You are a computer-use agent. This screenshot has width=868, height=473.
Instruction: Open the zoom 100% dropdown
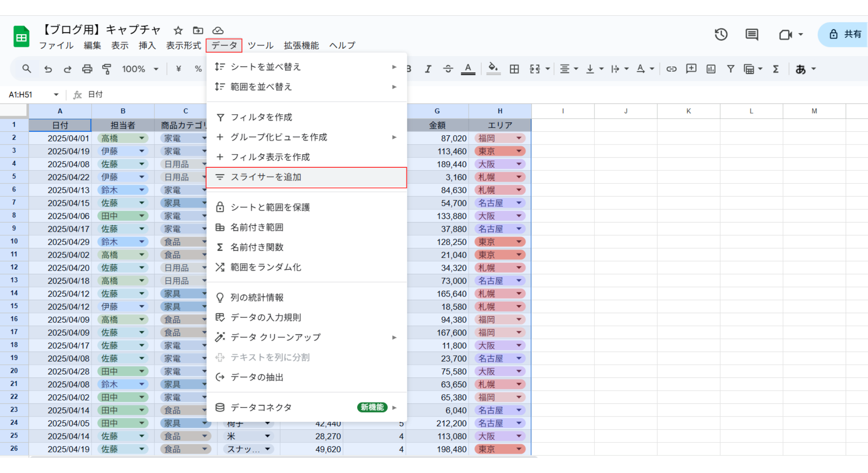140,69
